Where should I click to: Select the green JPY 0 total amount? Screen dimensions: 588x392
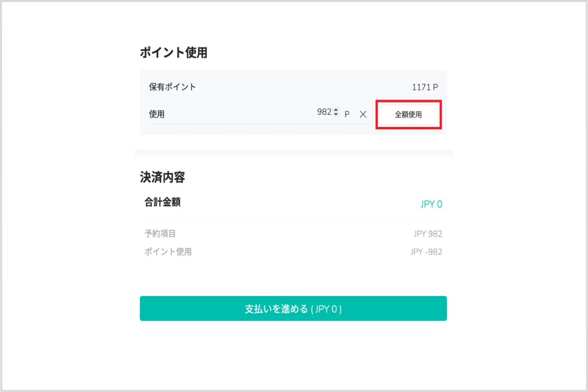[x=431, y=204]
